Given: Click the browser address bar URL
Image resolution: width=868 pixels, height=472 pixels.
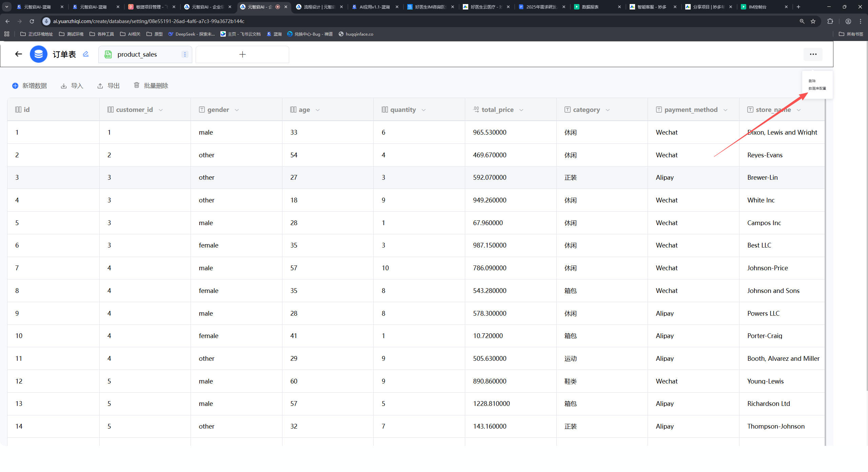Looking at the screenshot, I should [x=149, y=21].
